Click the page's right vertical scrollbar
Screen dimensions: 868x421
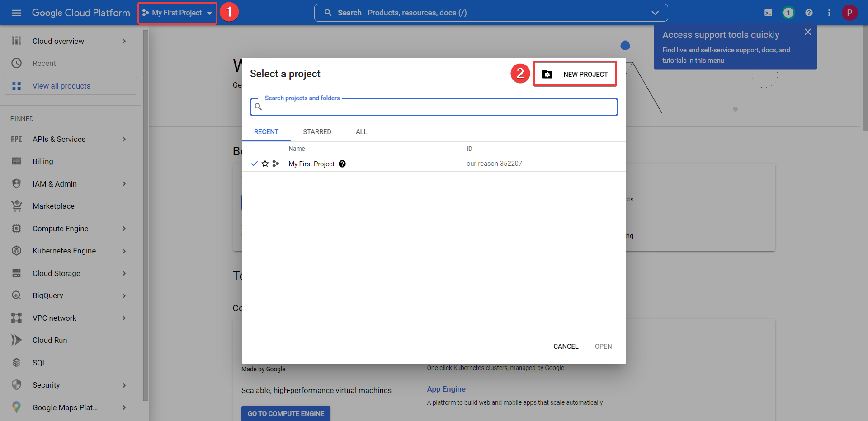[865, 78]
